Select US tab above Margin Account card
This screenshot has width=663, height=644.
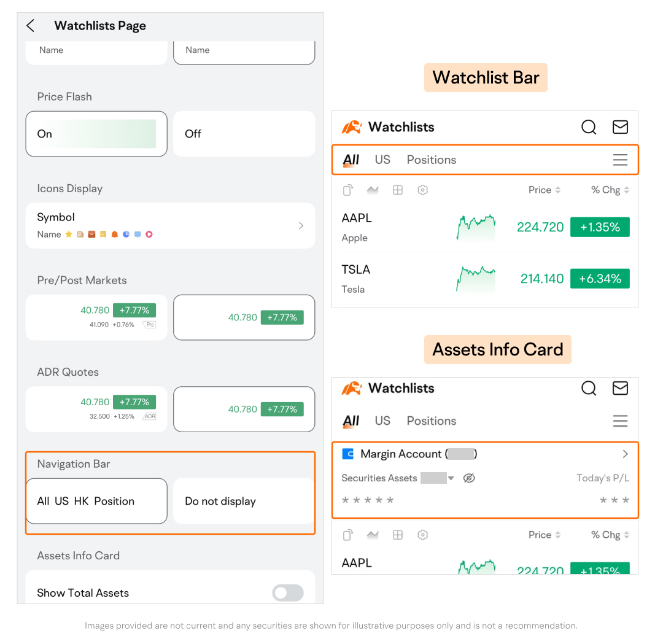(x=382, y=421)
